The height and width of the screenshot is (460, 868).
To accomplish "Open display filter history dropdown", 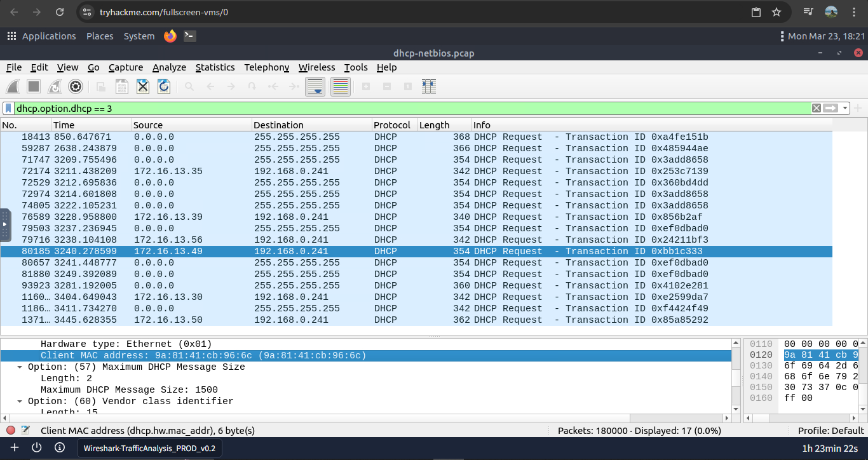I will pyautogui.click(x=845, y=109).
